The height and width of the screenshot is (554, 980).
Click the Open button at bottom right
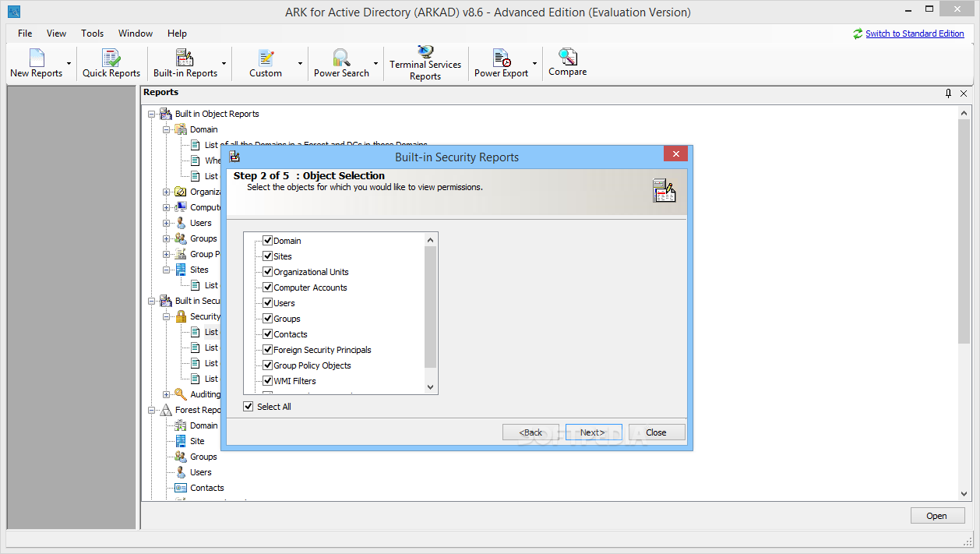pyautogui.click(x=937, y=516)
